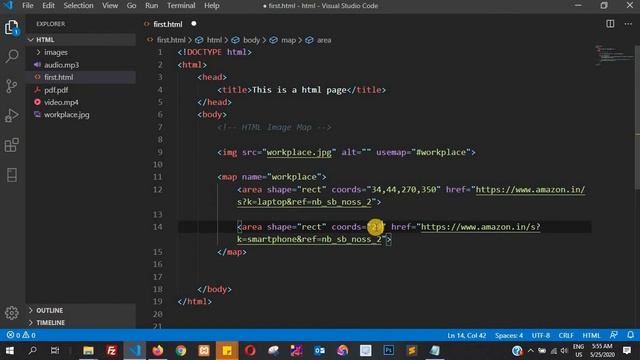Open Google Chrome from the taskbar
Screen dimensions: 640x360
tap(181, 351)
